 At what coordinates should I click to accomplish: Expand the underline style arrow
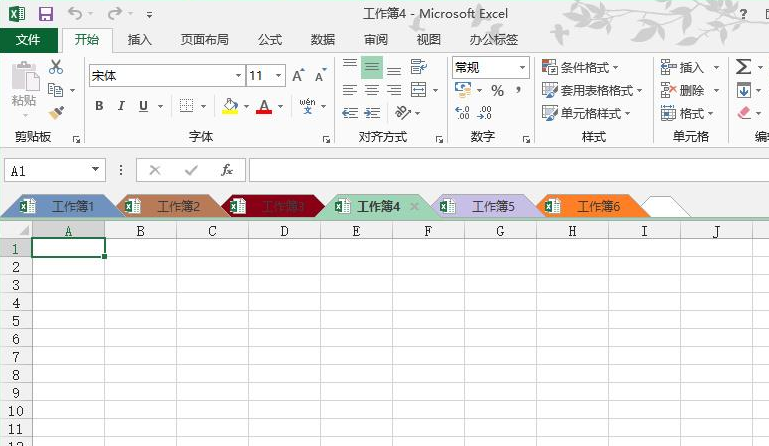(x=160, y=106)
